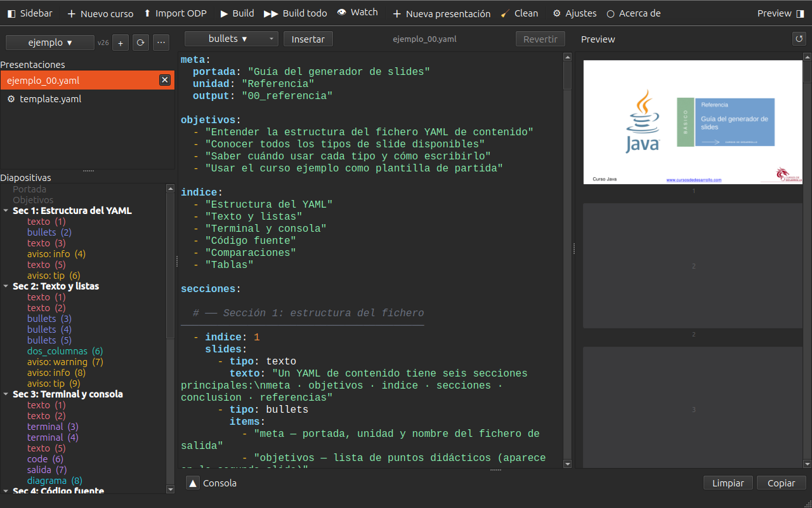The width and height of the screenshot is (812, 508).
Task: Select diagrama (8) under Sec 3
Action: point(55,481)
